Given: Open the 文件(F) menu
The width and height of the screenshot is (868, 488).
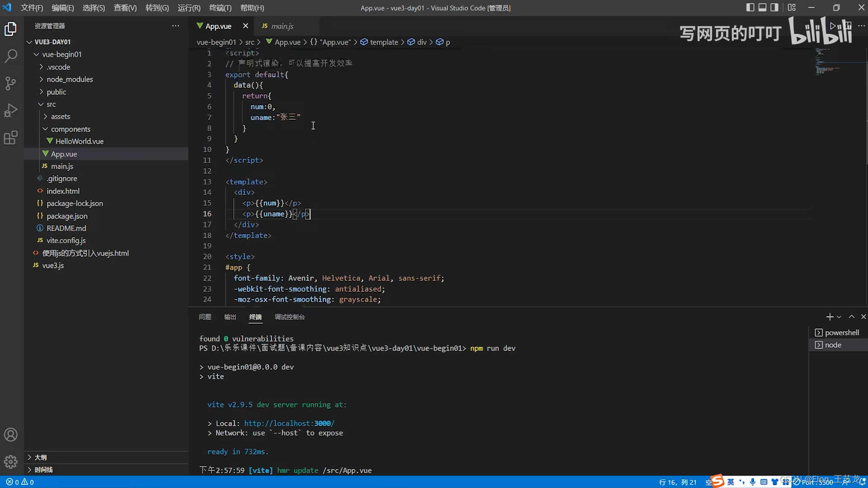Looking at the screenshot, I should [32, 8].
